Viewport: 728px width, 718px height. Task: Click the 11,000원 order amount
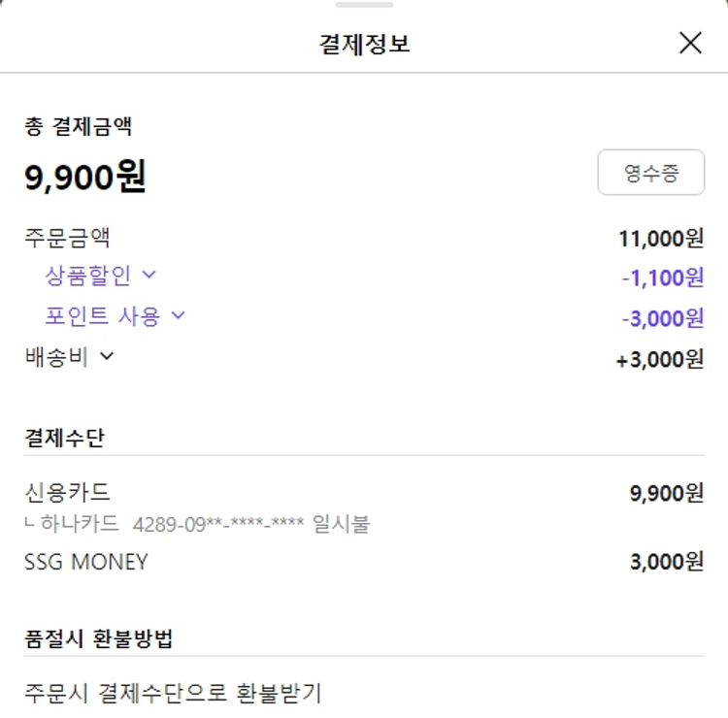[x=660, y=238]
